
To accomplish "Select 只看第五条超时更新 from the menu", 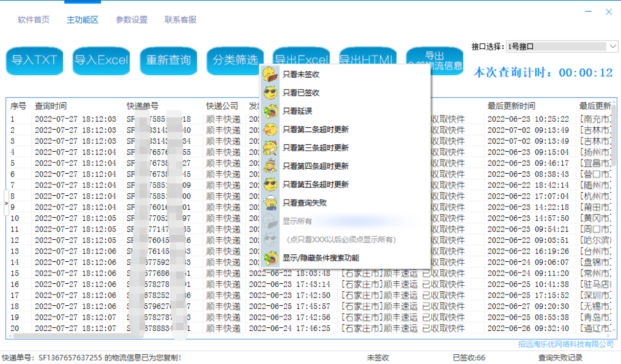I will [x=316, y=184].
